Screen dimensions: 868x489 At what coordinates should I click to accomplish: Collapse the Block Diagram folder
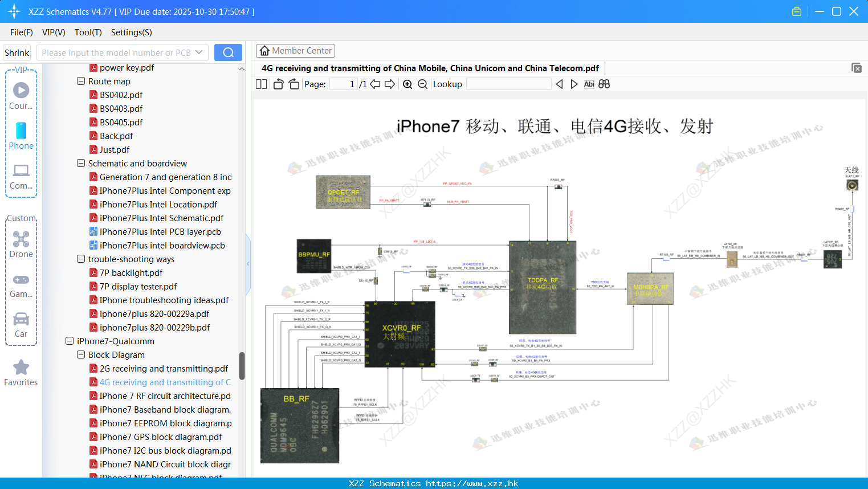81,354
